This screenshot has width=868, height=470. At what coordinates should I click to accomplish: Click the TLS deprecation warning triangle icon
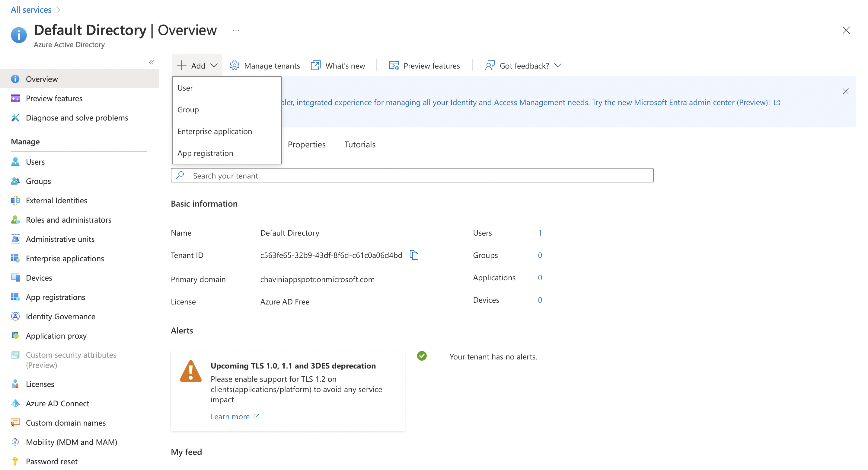191,371
